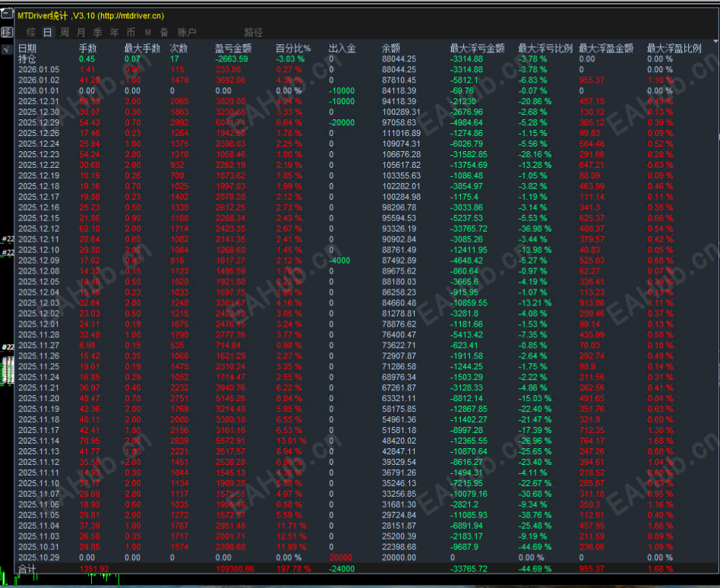This screenshot has width=720, height=588.
Task: Click the balance 20000.00
Action: click(x=399, y=558)
